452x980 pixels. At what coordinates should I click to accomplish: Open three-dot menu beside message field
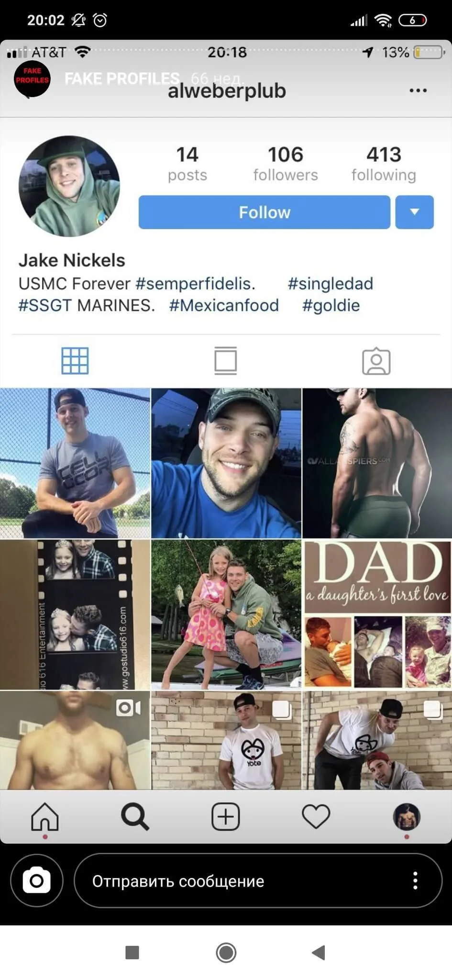[x=415, y=880]
